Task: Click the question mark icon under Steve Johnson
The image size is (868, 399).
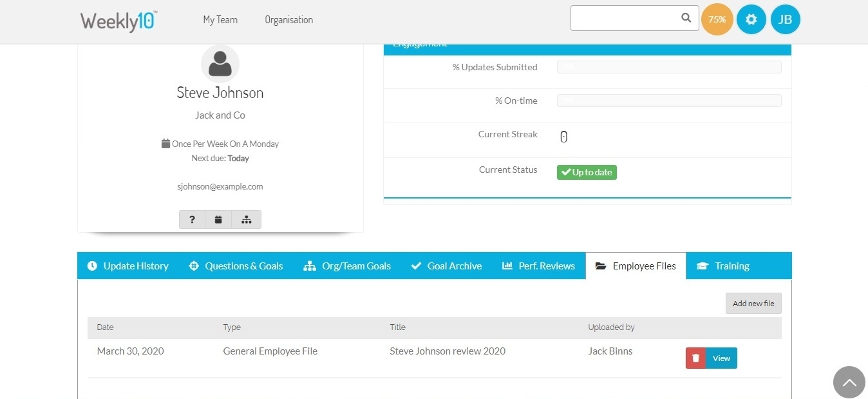Action: click(x=192, y=220)
